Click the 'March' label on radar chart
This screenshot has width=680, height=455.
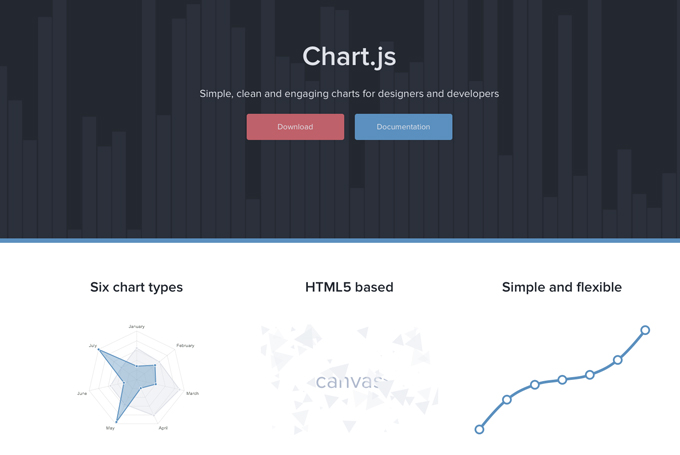click(193, 393)
